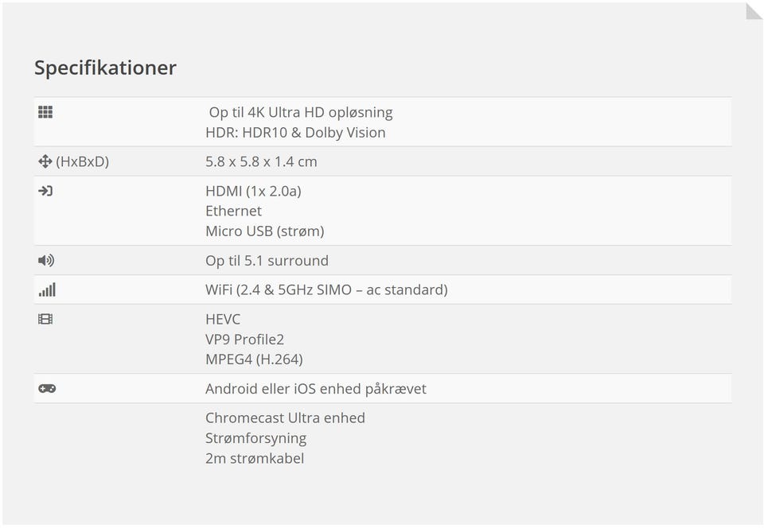
Task: Click the HDMI (1x 2.0a) entry
Action: coord(253,191)
